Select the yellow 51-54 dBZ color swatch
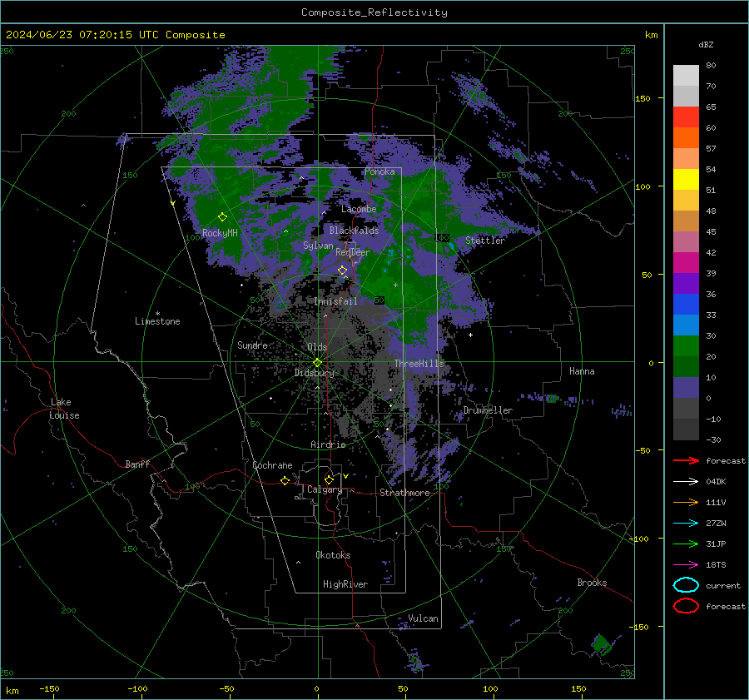 coord(686,180)
